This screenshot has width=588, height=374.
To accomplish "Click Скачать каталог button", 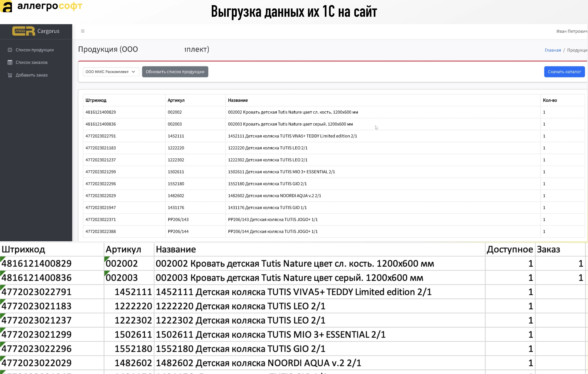I will 564,72.
